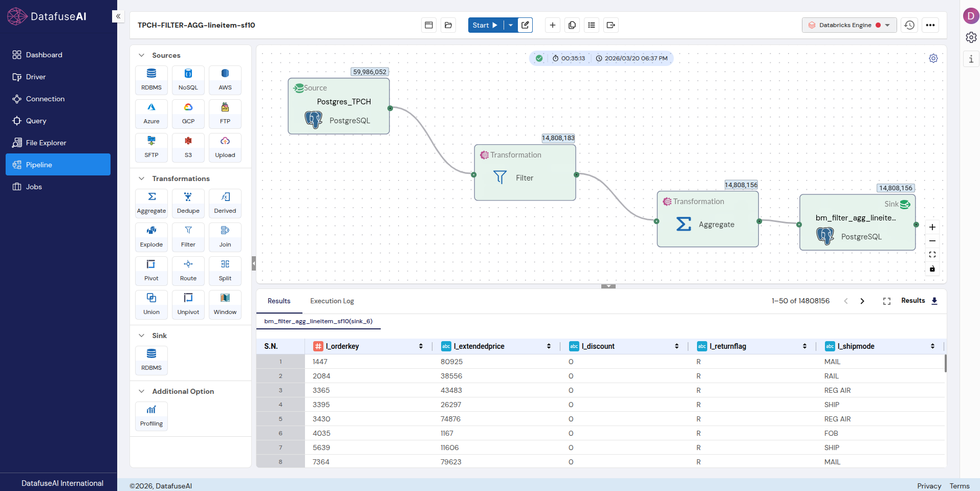This screenshot has height=491, width=980.
Task: Open Dashboard in sidebar
Action: coord(58,55)
